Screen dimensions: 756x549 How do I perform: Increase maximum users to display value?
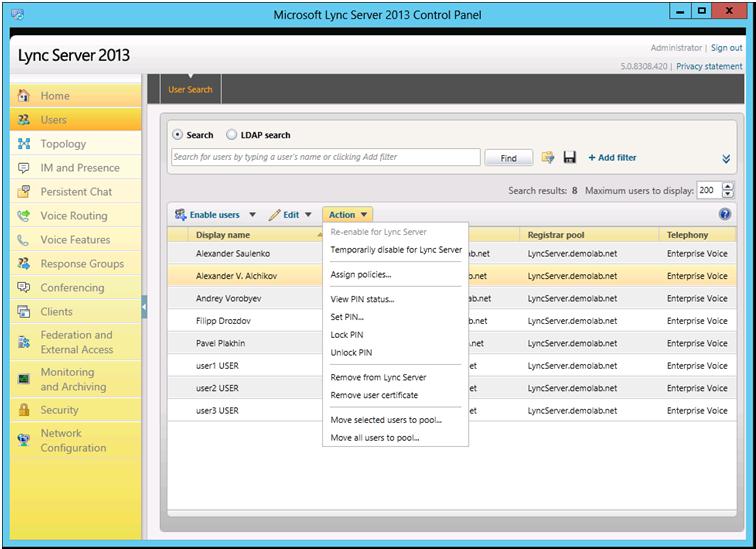(x=728, y=187)
